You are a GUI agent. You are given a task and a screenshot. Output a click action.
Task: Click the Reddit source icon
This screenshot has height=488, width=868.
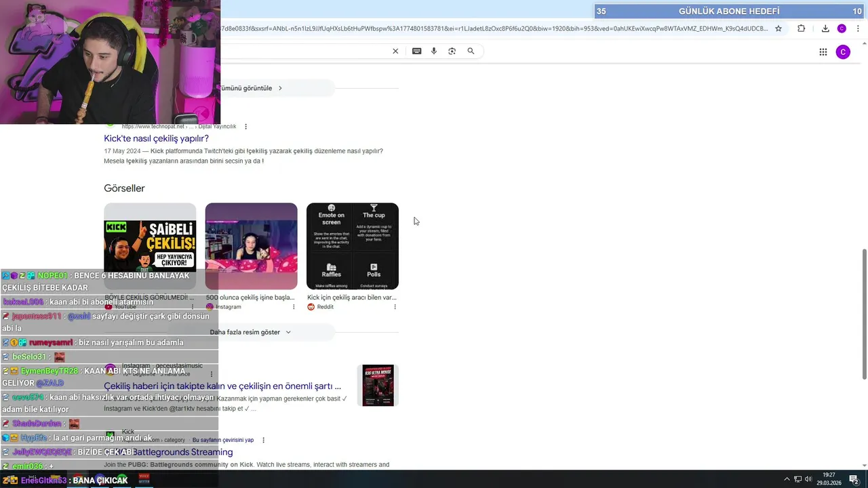311,307
